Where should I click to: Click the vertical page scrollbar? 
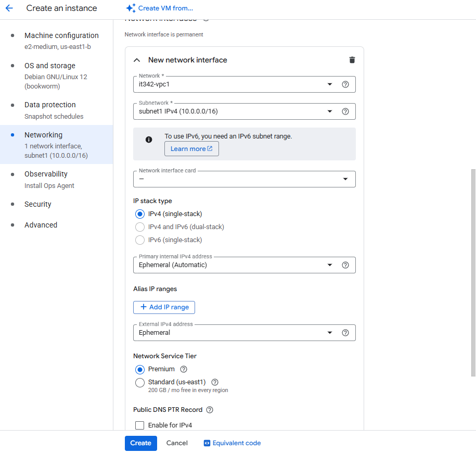click(x=472, y=271)
